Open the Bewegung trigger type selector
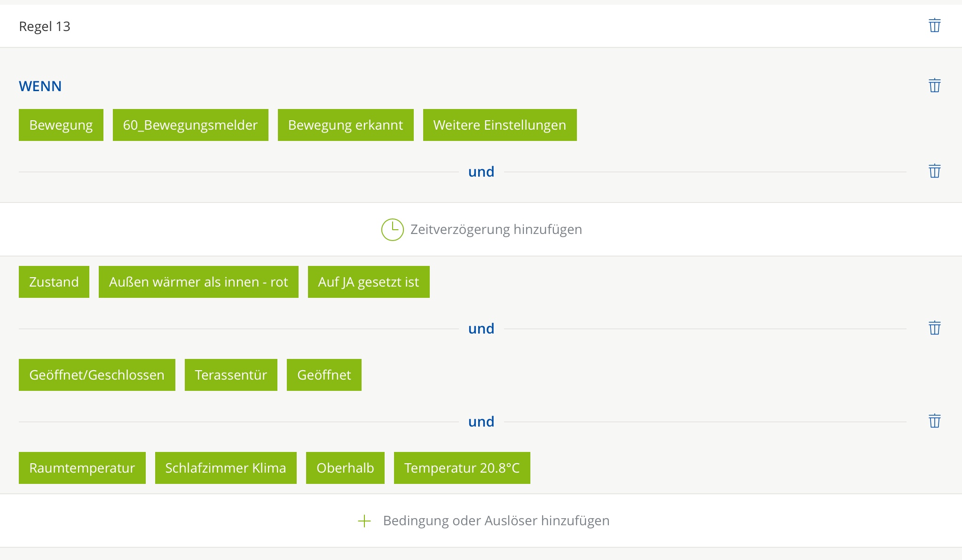The width and height of the screenshot is (962, 560). [61, 125]
